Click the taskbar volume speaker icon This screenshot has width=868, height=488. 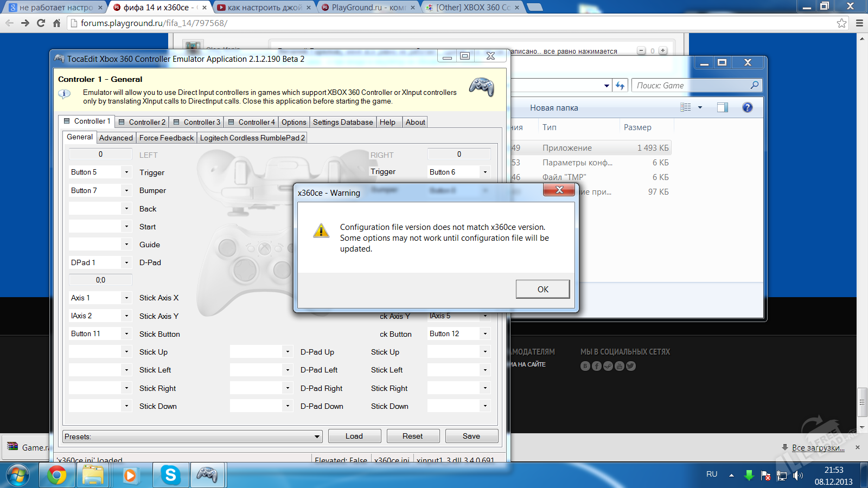[797, 476]
